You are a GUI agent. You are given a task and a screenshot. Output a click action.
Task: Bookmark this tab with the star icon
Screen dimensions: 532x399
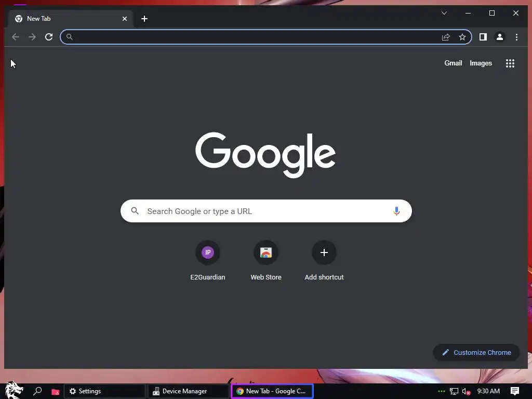coord(462,37)
